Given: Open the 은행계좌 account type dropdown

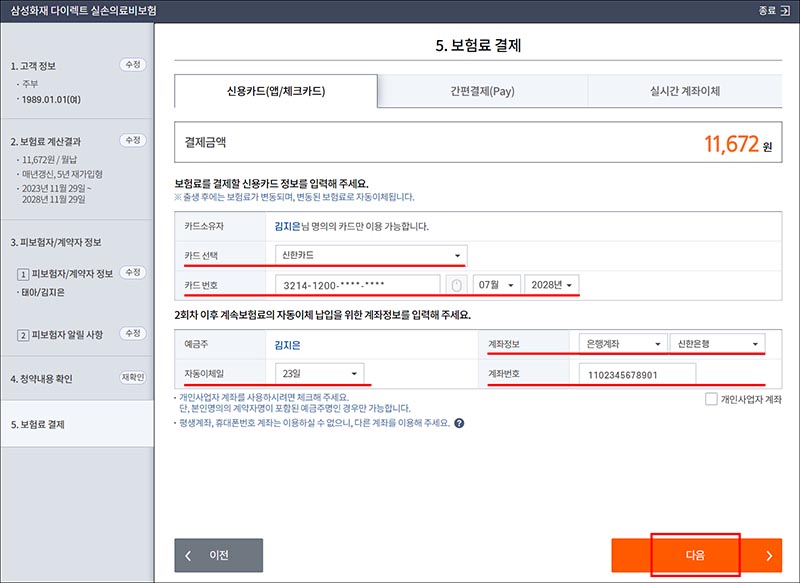Looking at the screenshot, I should pyautogui.click(x=623, y=344).
